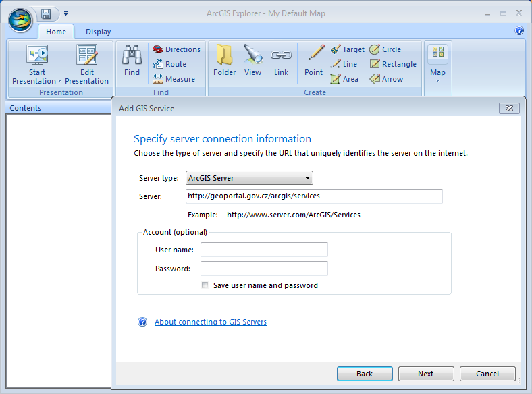532x394 pixels.
Task: Pick the Rectangle drawing tool
Action: coord(393,64)
